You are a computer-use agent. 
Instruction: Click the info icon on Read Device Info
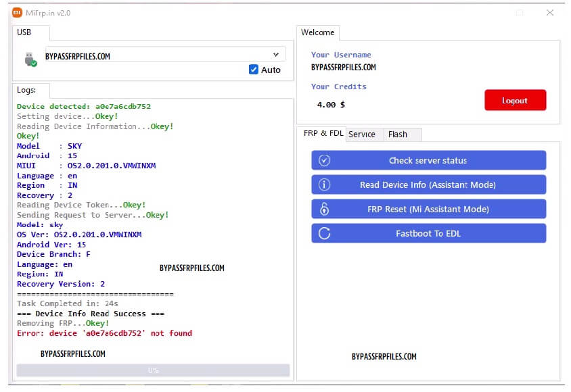point(324,185)
